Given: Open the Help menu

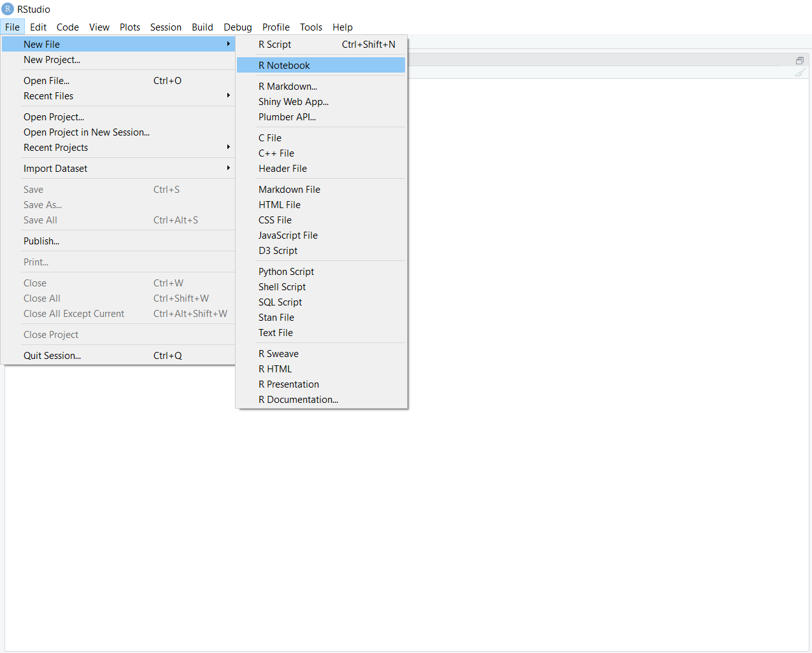Looking at the screenshot, I should (x=342, y=27).
